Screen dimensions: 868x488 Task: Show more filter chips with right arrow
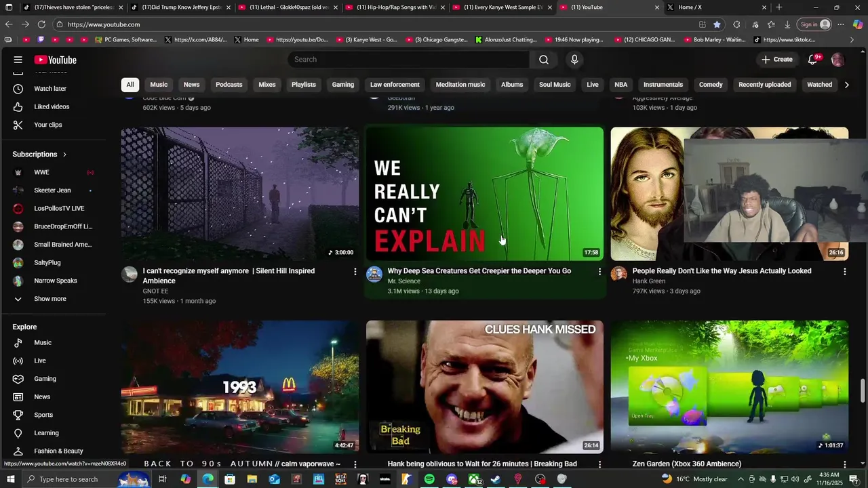tap(846, 85)
